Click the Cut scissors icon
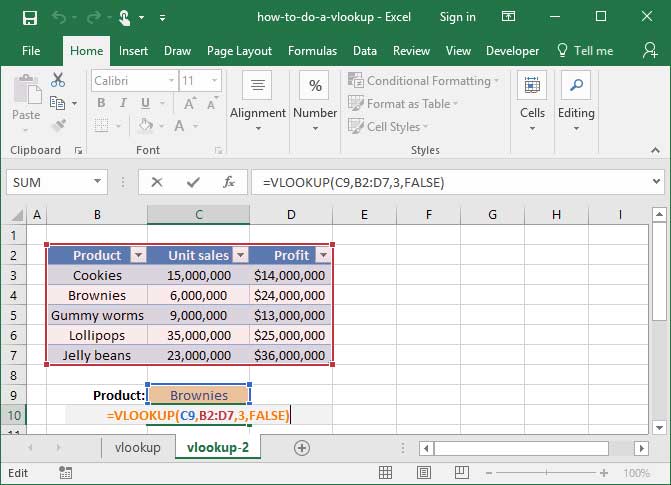This screenshot has width=671, height=485. pos(58,80)
